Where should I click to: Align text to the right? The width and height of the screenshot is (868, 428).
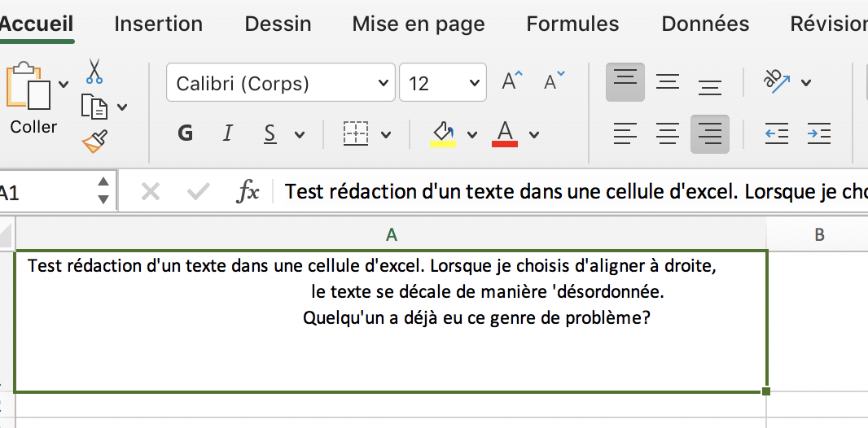coord(710,133)
